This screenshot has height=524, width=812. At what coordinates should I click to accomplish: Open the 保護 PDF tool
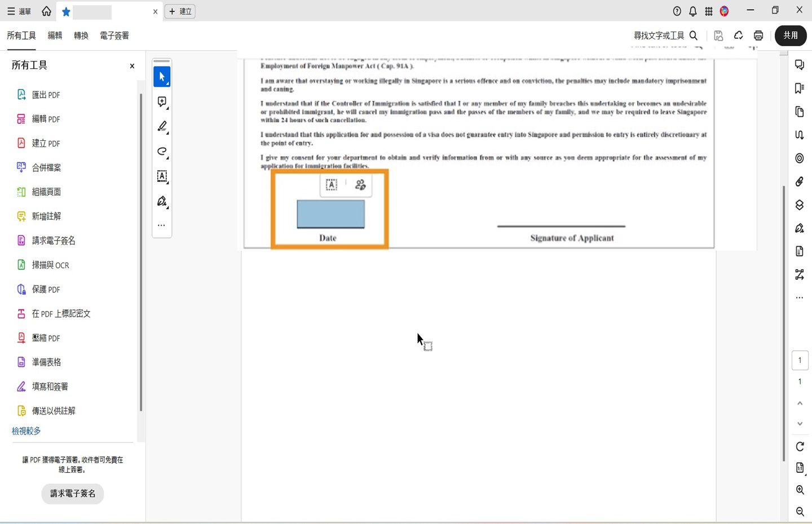(38, 289)
